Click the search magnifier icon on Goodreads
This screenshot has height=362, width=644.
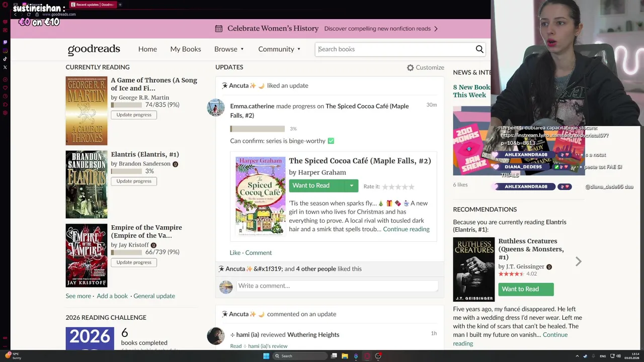(x=479, y=49)
